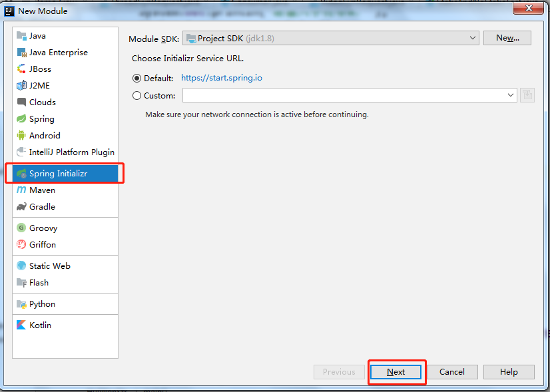The height and width of the screenshot is (392, 550).
Task: Click the J2ME icon
Action: (x=21, y=85)
